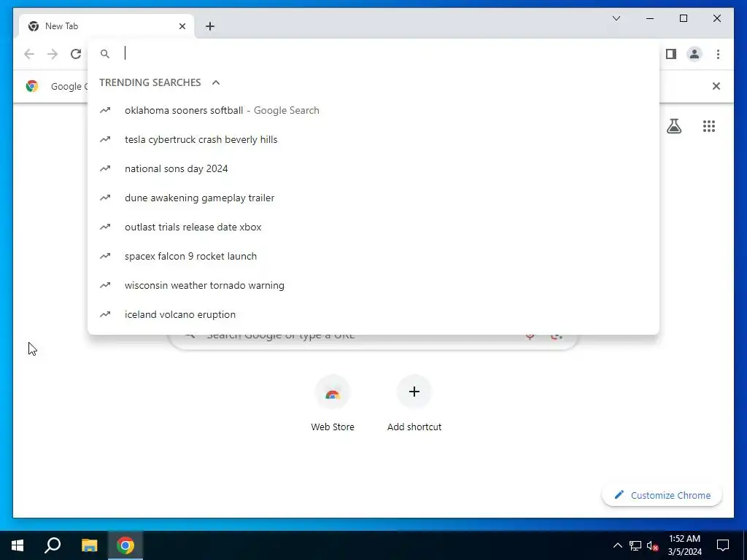Close the New Tab tab
The width and height of the screenshot is (747, 560).
point(182,26)
